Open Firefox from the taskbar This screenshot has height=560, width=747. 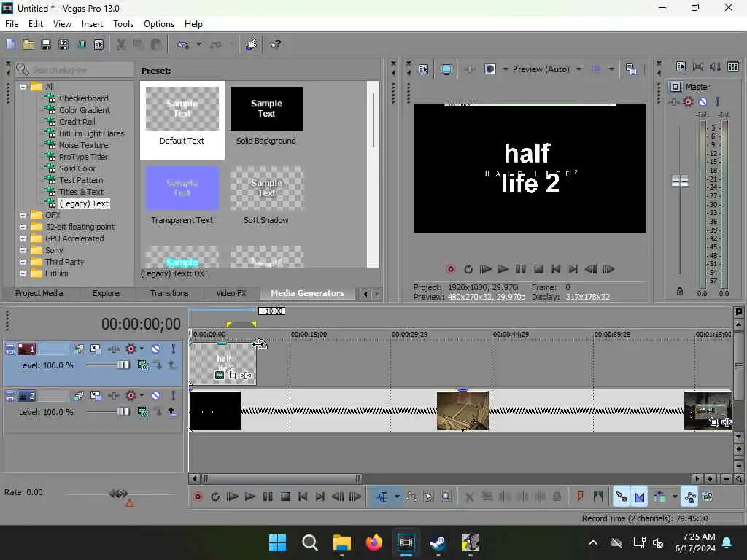click(x=374, y=542)
